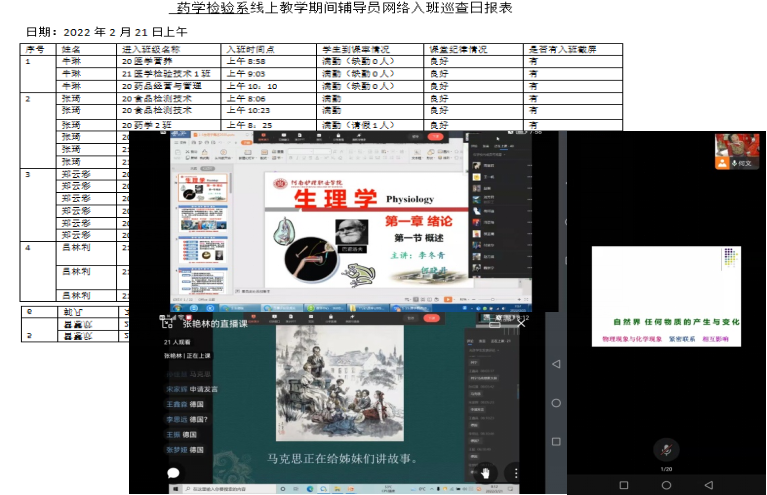Tap the picture-in-picture icon beside the livestream X

pos(494,322)
